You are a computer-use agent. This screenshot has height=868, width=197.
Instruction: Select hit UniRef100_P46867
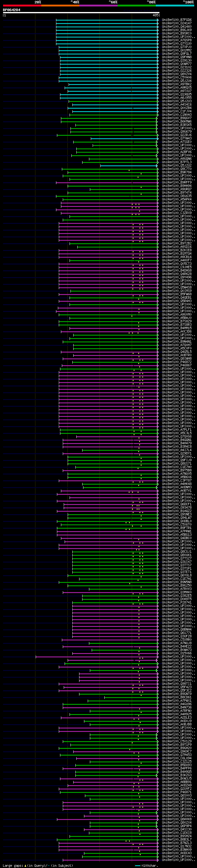[x=176, y=365]
